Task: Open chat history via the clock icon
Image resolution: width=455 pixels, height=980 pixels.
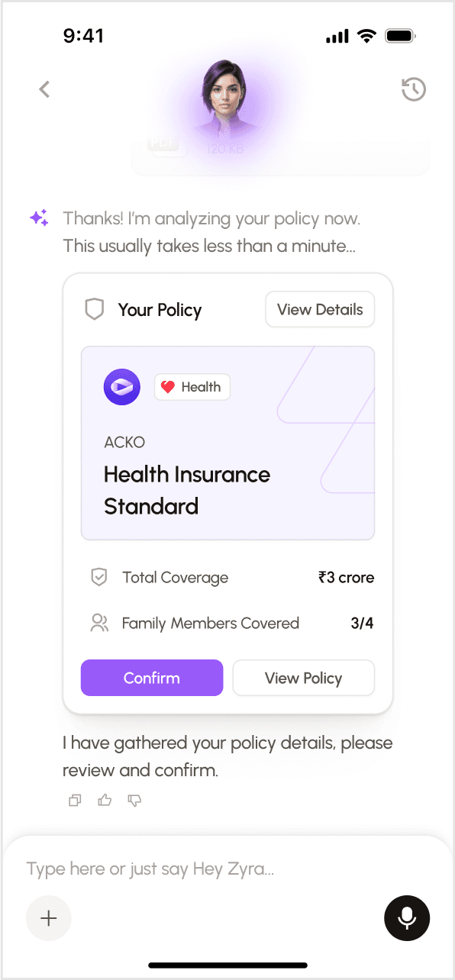Action: (413, 89)
